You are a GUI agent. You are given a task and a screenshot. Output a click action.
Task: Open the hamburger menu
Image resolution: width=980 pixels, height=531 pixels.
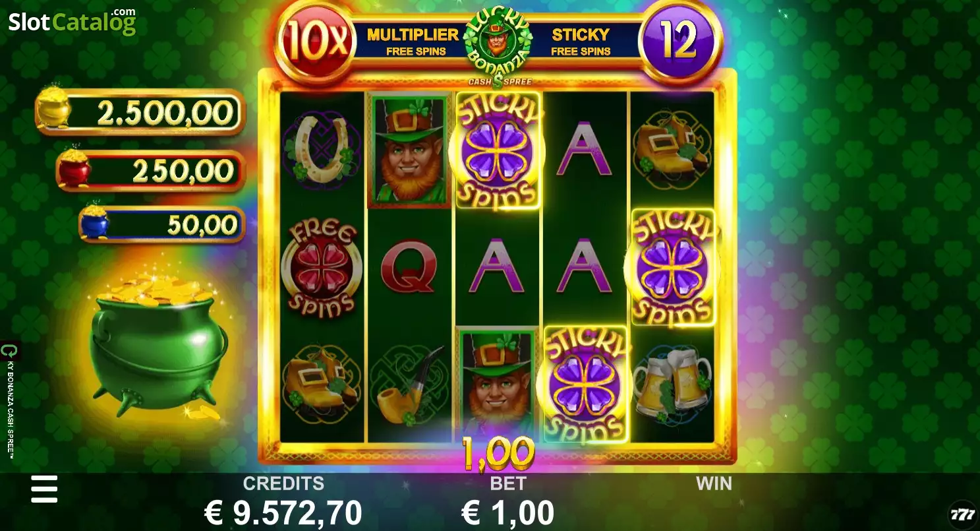click(44, 489)
